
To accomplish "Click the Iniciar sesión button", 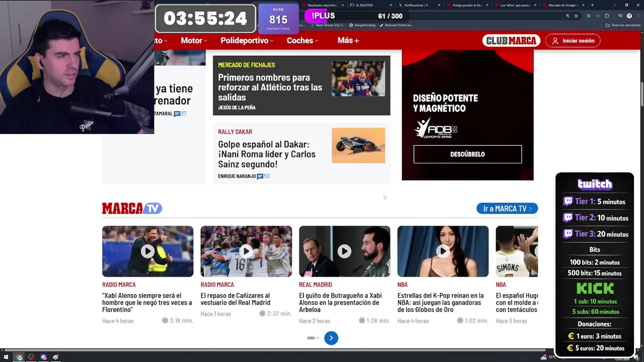I will [x=573, y=41].
